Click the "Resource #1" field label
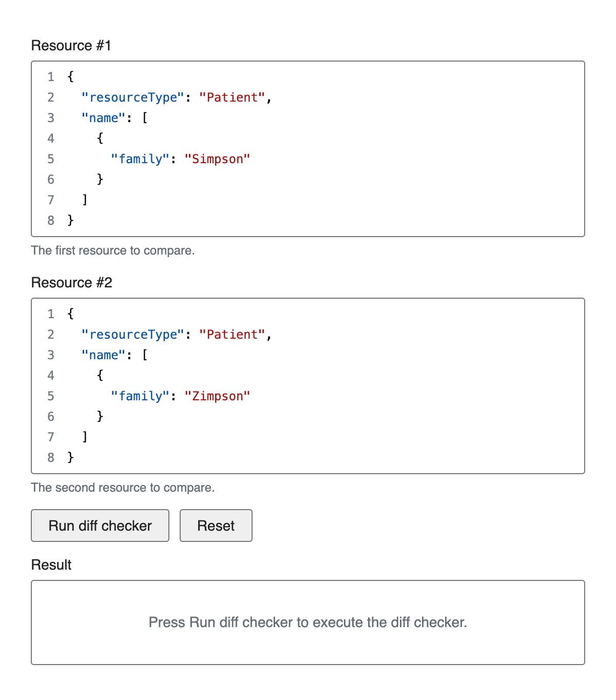The image size is (616, 700). tap(71, 46)
